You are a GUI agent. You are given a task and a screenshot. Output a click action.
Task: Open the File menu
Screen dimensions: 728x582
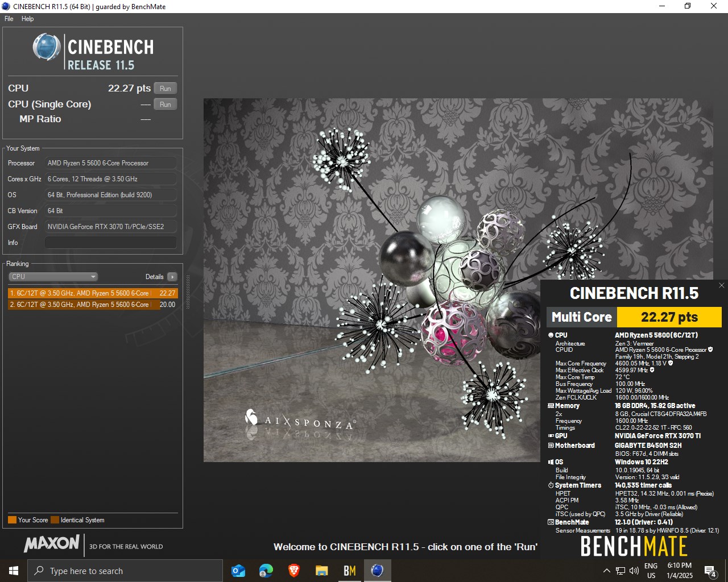point(9,19)
